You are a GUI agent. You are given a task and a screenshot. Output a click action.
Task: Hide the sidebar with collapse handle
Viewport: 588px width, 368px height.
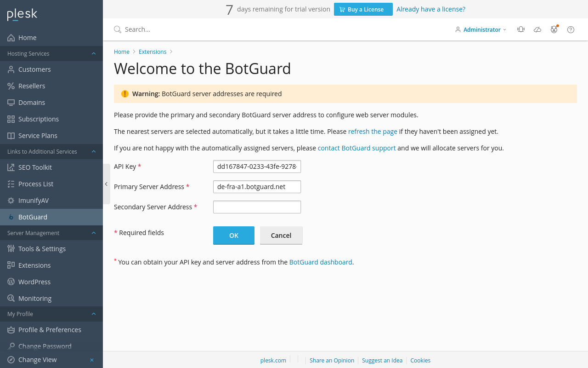click(106, 184)
